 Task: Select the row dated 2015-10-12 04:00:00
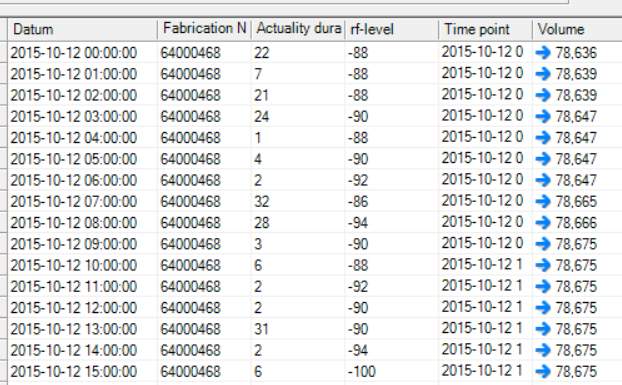[315, 138]
